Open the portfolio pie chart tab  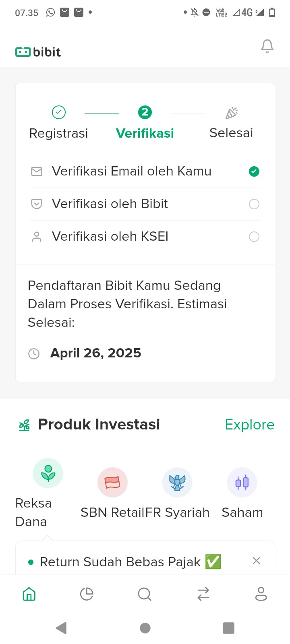click(x=87, y=594)
